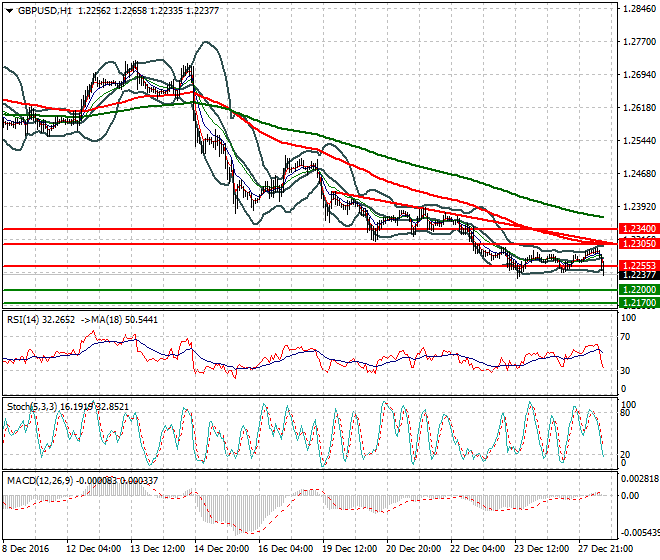Select the green 1.22000 support price tag

635,290
